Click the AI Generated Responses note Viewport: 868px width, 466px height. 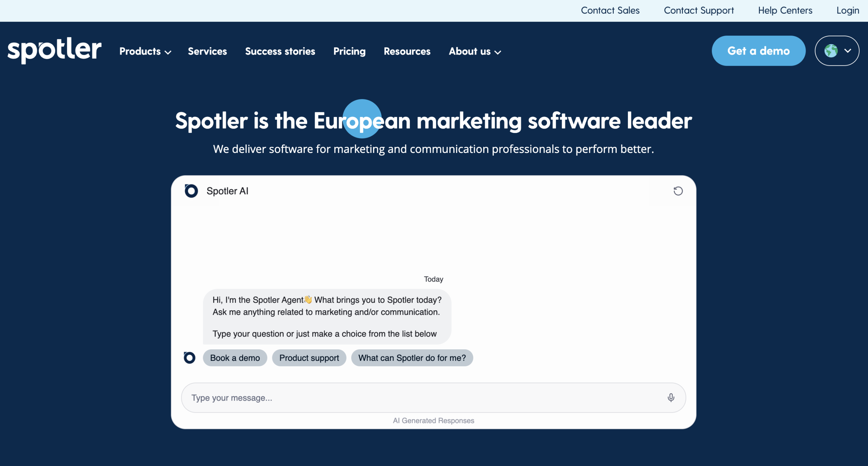tap(433, 421)
